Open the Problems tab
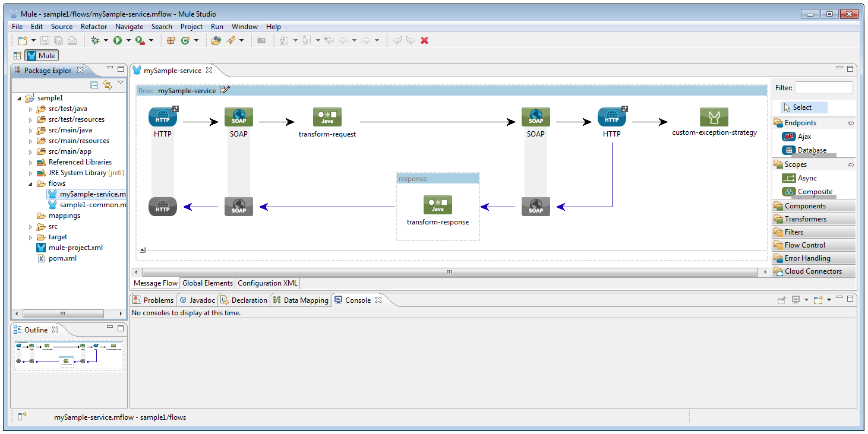This screenshot has width=868, height=434. click(x=153, y=300)
